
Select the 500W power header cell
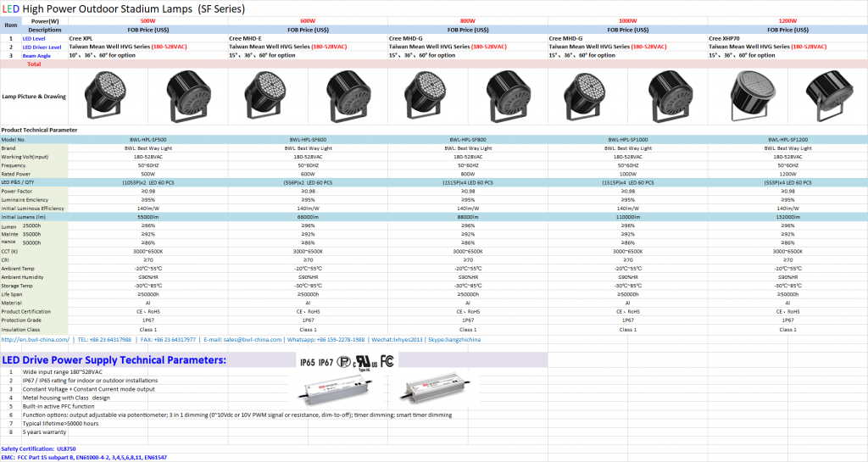coord(147,21)
